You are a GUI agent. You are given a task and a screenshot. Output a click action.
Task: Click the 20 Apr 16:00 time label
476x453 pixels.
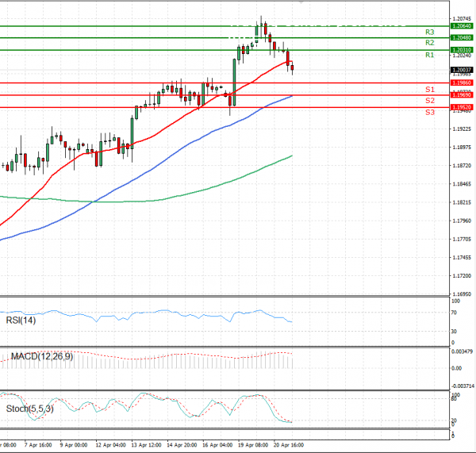click(x=289, y=445)
